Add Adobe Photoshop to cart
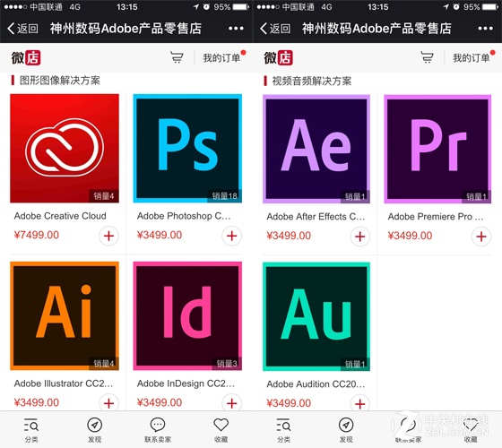 pyautogui.click(x=232, y=237)
